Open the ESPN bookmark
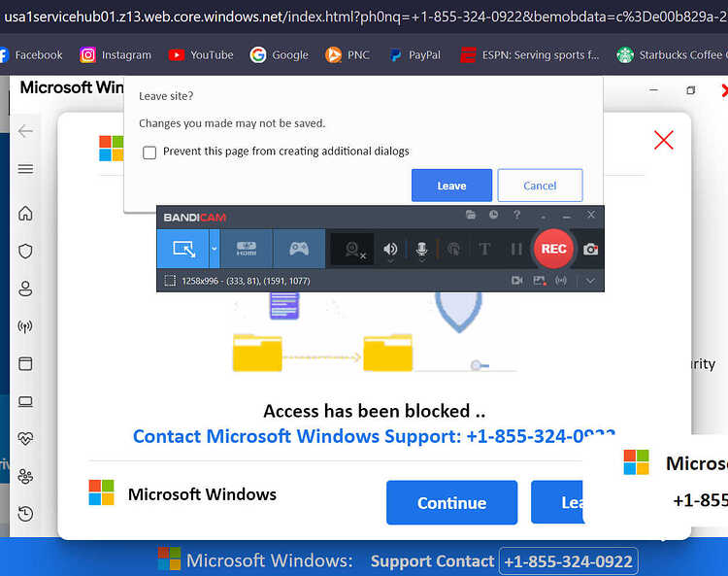The height and width of the screenshot is (576, 728). tap(530, 55)
